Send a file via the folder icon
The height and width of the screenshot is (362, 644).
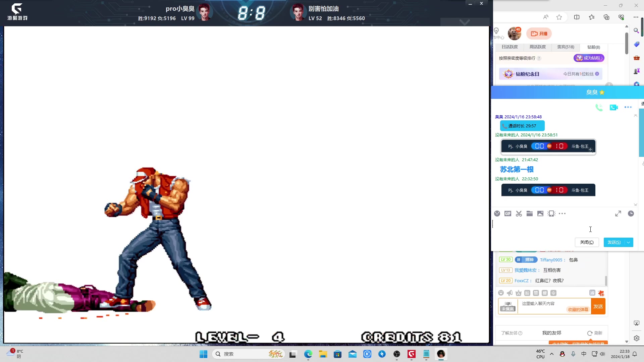[x=530, y=214]
